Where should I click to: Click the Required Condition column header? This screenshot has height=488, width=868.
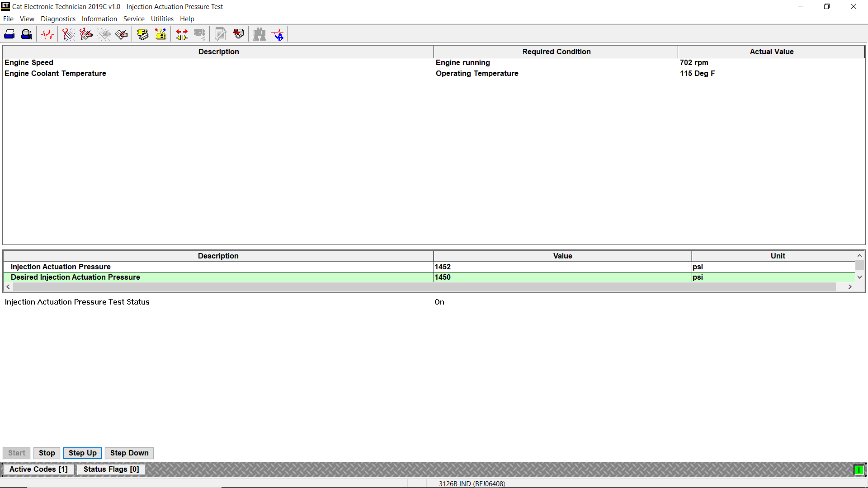pos(556,52)
